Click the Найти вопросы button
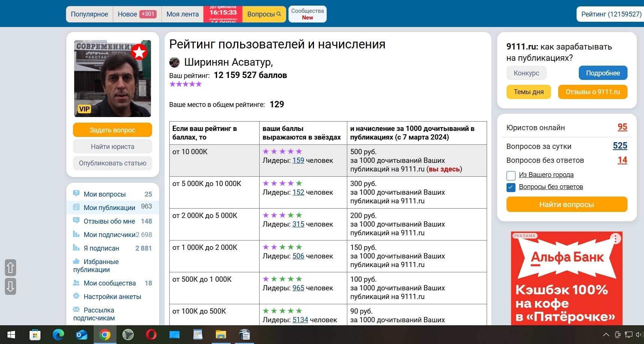The height and width of the screenshot is (344, 644). (566, 204)
